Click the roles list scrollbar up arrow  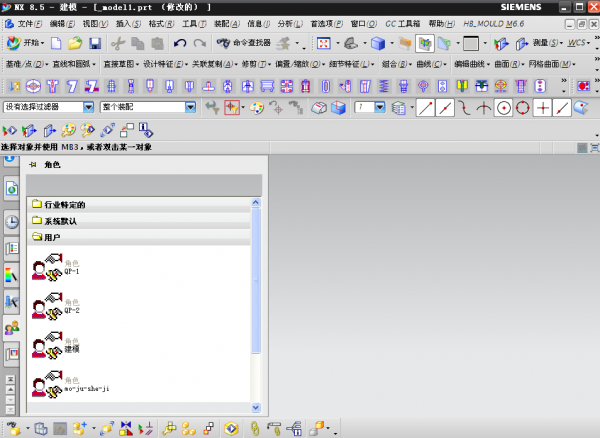click(256, 202)
